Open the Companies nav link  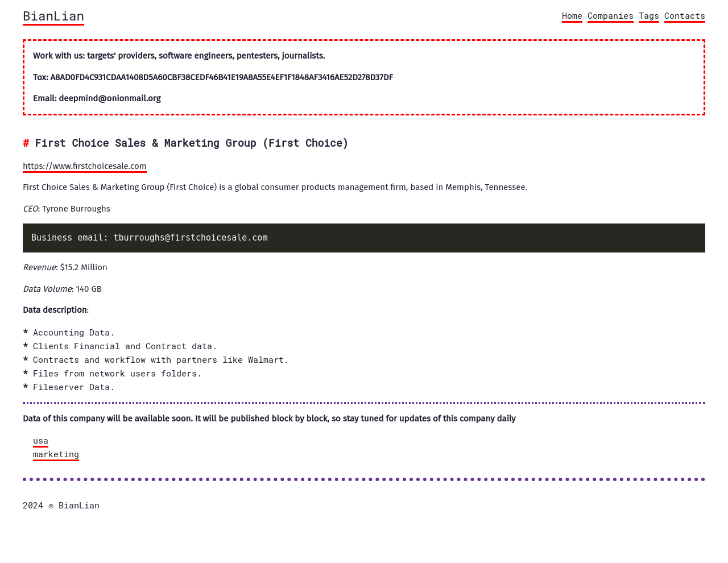click(610, 16)
